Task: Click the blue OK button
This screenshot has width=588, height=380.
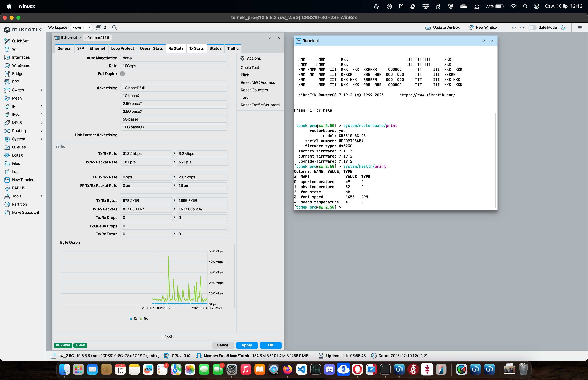Action: pyautogui.click(x=271, y=345)
